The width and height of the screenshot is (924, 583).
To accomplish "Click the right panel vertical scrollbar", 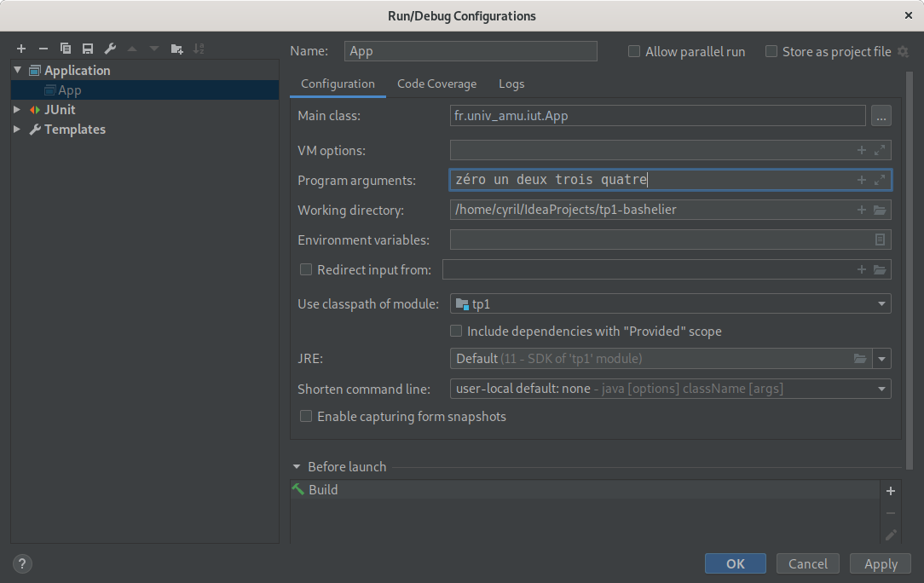I will point(910,271).
